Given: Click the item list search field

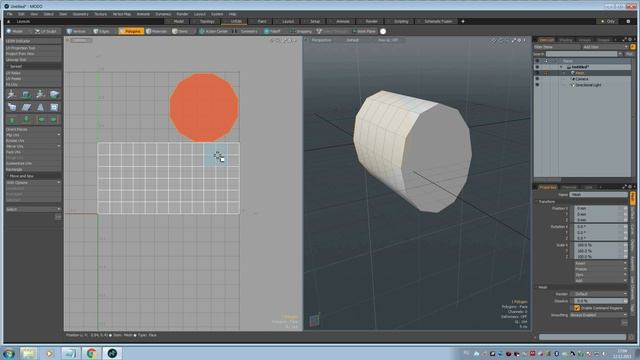Looking at the screenshot, I should pos(581,54).
